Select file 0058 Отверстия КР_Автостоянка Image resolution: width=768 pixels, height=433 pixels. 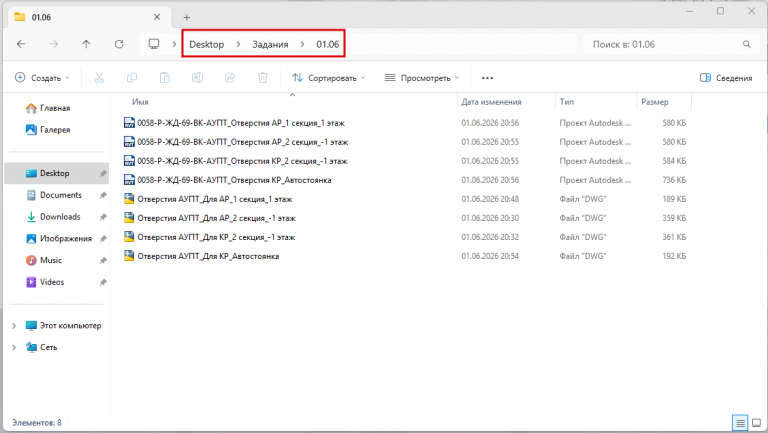(x=234, y=180)
